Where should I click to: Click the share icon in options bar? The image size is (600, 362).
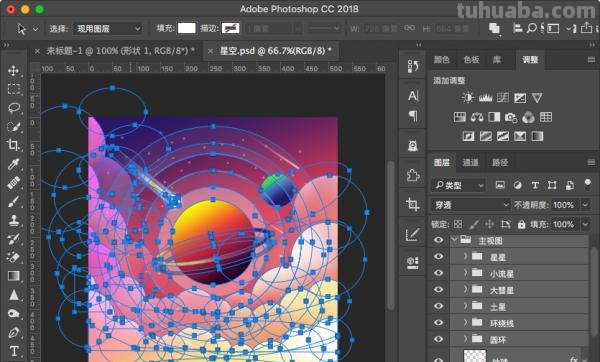tap(586, 28)
